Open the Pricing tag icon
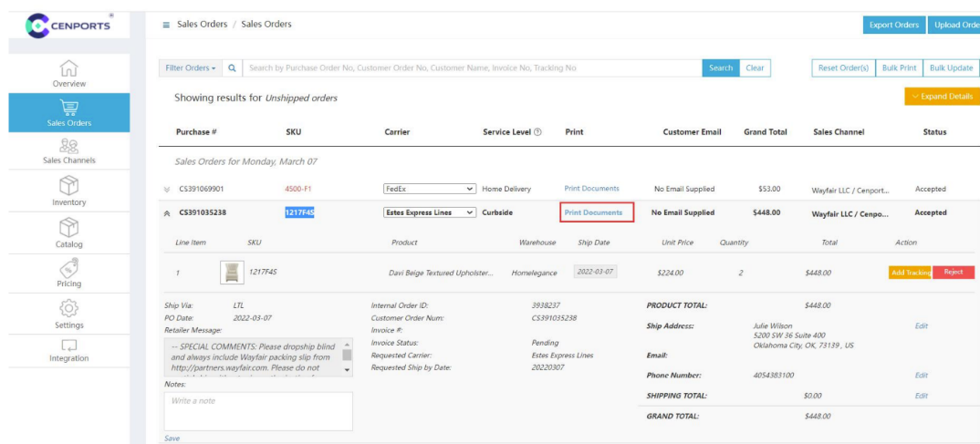Viewport: 980px width, 444px height. pos(68,268)
